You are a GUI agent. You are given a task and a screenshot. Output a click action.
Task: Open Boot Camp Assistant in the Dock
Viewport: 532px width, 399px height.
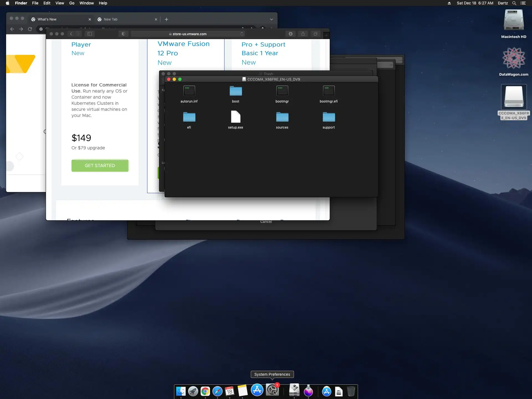tap(294, 391)
